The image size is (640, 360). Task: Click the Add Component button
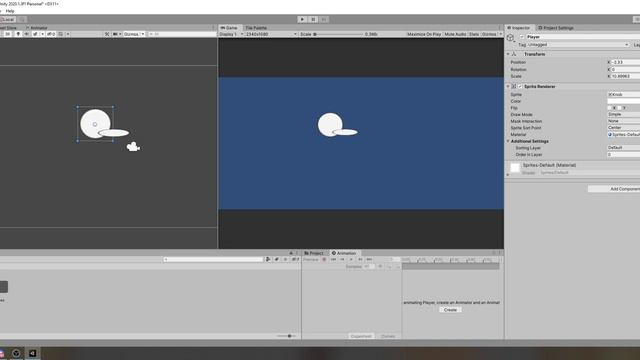pyautogui.click(x=614, y=189)
